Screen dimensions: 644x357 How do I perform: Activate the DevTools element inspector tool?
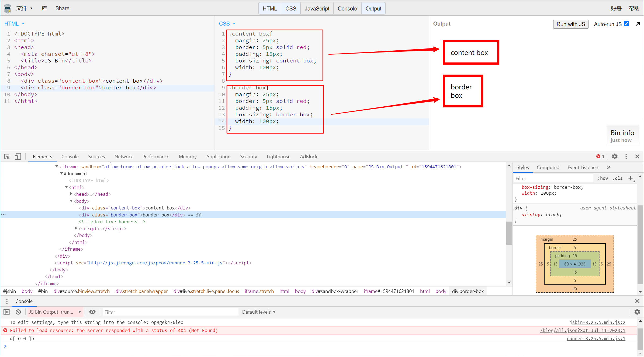coord(7,157)
